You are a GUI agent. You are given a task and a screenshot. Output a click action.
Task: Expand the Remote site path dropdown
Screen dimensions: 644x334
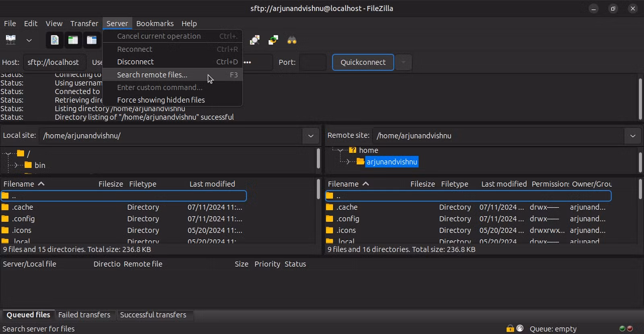coord(633,136)
